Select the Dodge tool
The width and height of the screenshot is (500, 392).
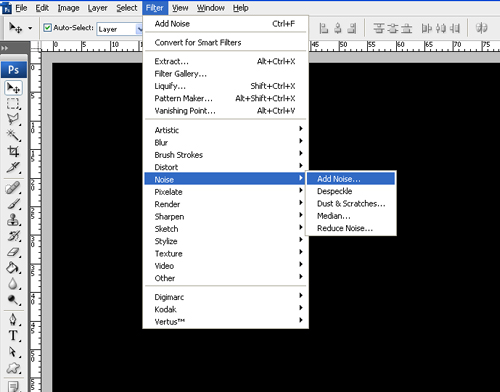pyautogui.click(x=13, y=300)
